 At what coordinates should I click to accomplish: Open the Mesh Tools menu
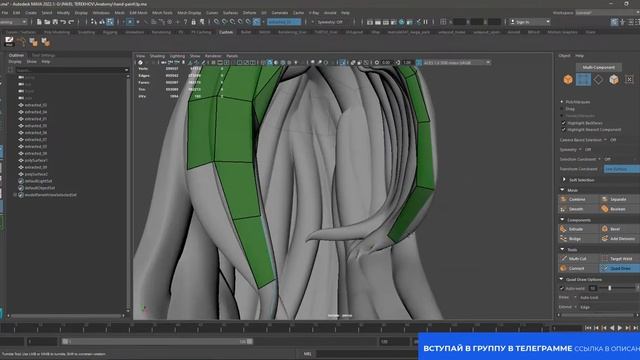coord(162,13)
